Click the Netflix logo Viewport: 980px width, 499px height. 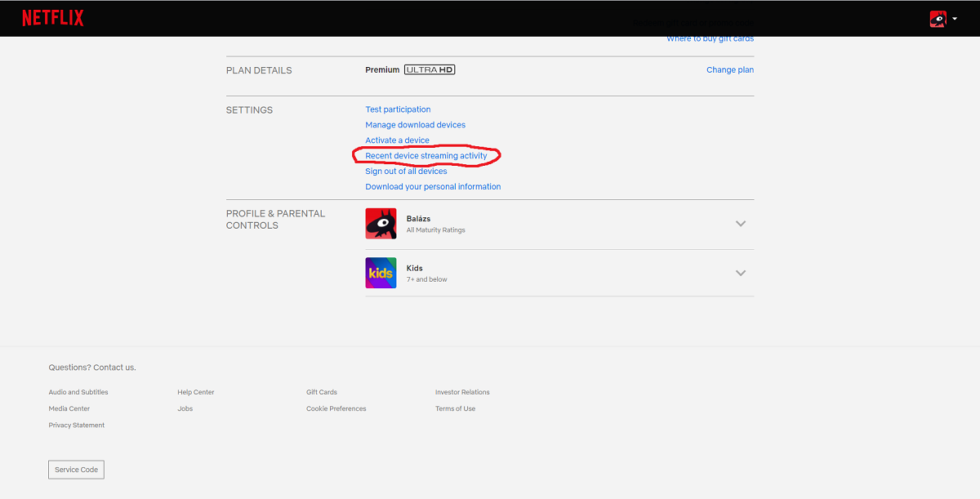coord(52,18)
